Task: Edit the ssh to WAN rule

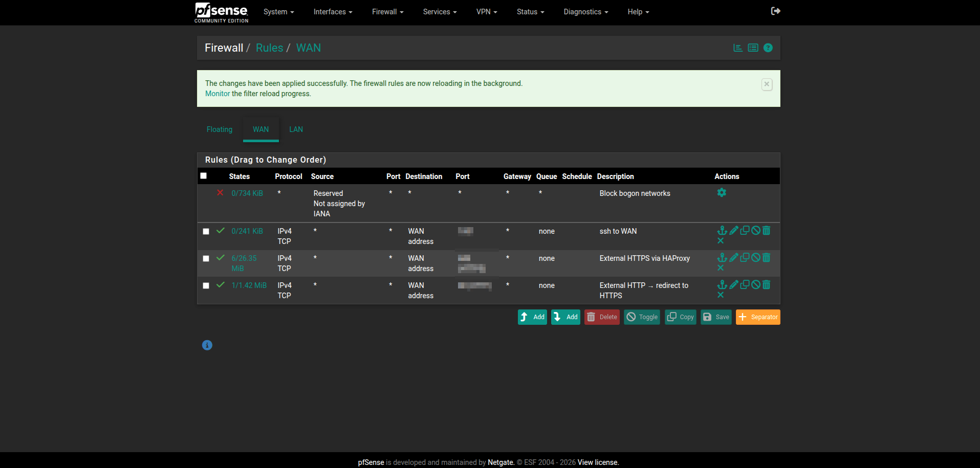Action: 734,231
